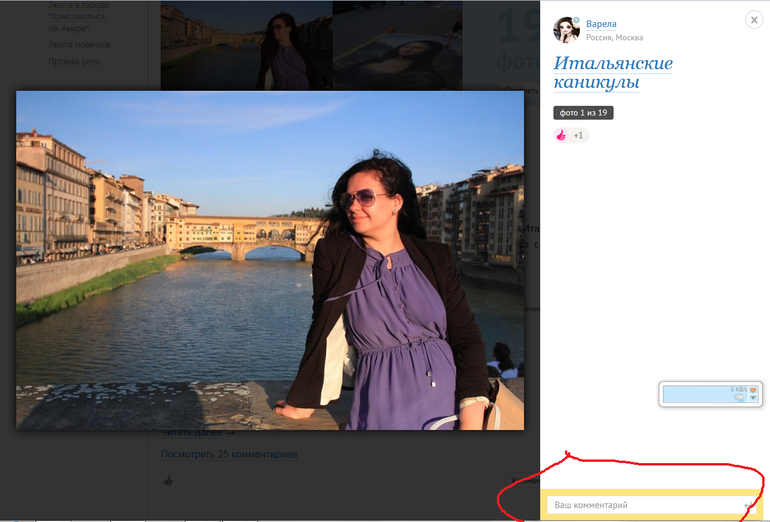
Task: Open the Итальянские каникулы album title
Action: pyautogui.click(x=613, y=73)
